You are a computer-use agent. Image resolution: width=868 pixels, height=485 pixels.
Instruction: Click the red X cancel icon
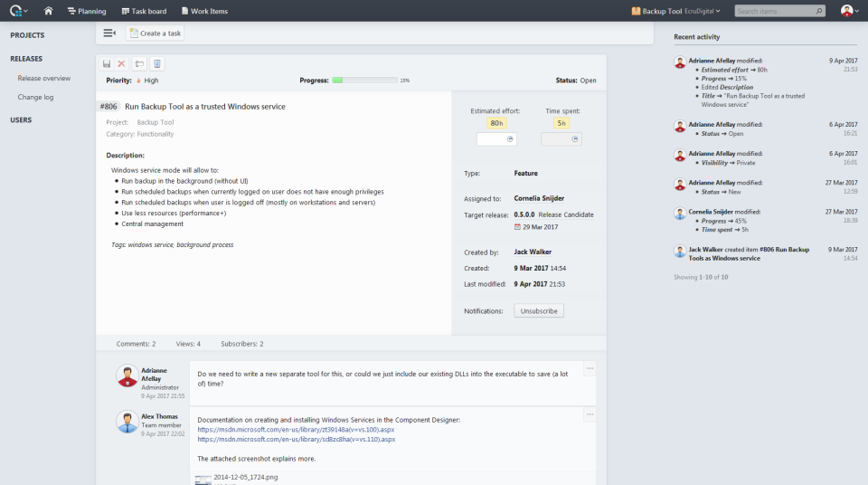click(122, 63)
